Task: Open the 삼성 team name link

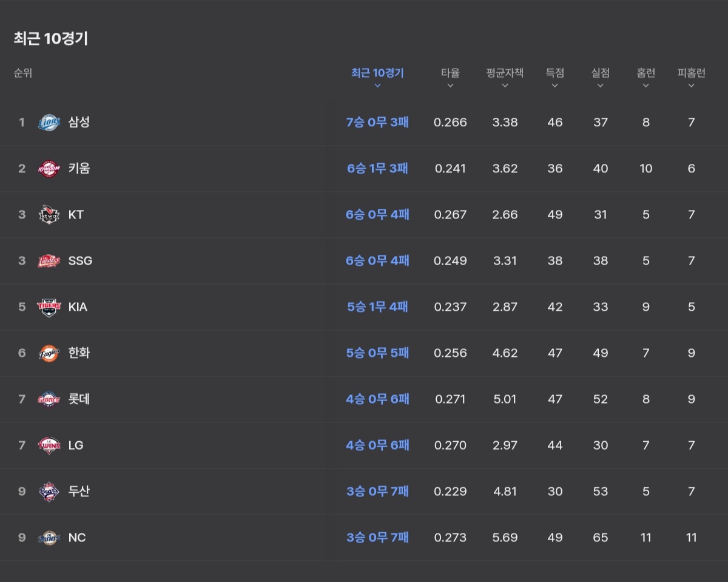Action: [x=79, y=123]
